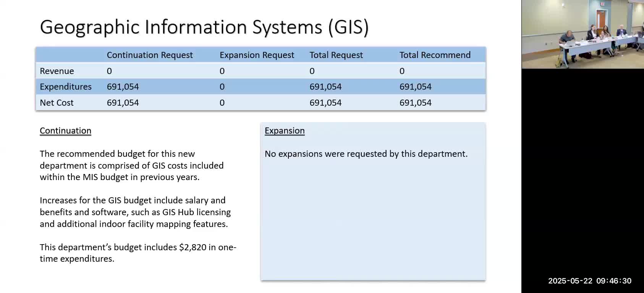
Task: Click the Net Cost row label
Action: click(57, 103)
